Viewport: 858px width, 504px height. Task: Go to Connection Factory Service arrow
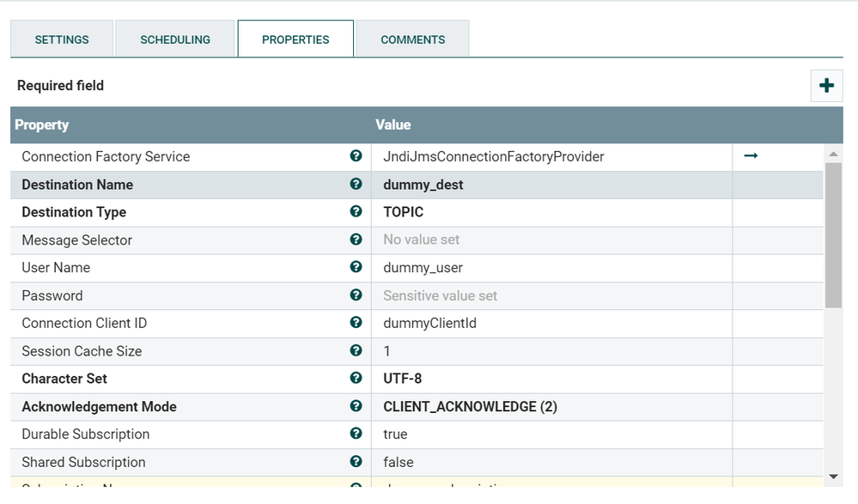pyautogui.click(x=751, y=156)
